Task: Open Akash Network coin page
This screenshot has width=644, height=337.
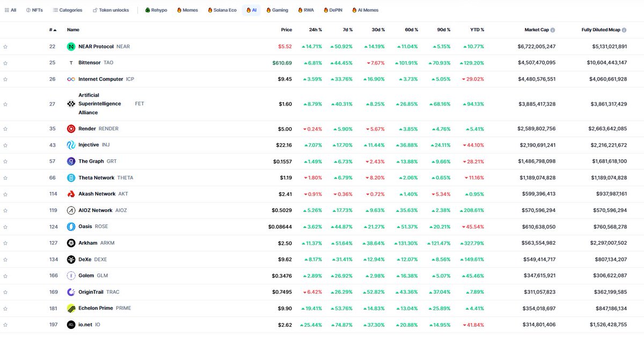Action: pos(104,194)
